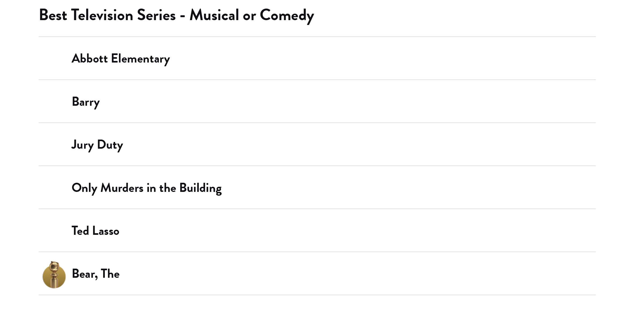Select the word Duty in Jury Duty

coord(110,145)
